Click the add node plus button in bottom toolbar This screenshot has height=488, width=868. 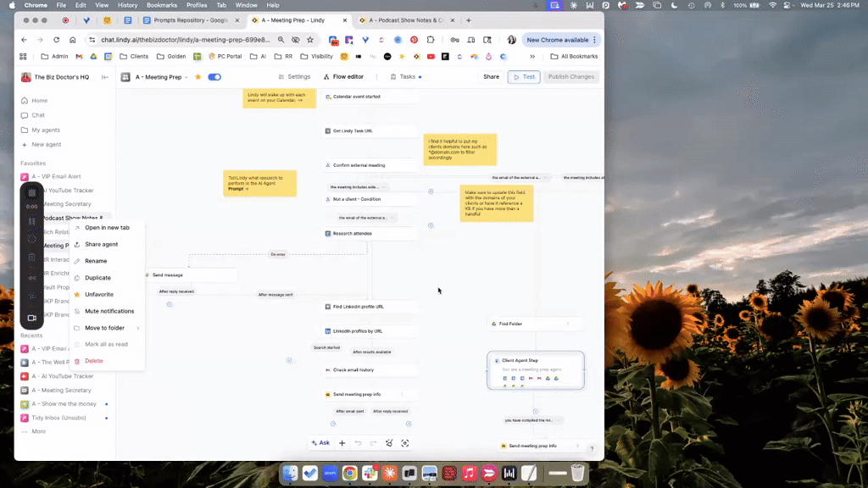342,443
